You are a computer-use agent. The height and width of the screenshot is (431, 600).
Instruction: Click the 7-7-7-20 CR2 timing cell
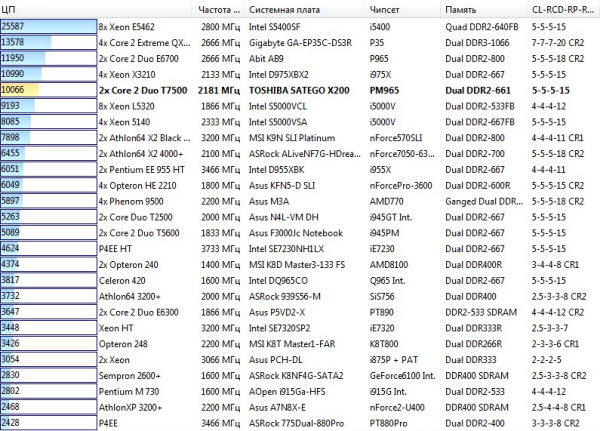point(558,43)
